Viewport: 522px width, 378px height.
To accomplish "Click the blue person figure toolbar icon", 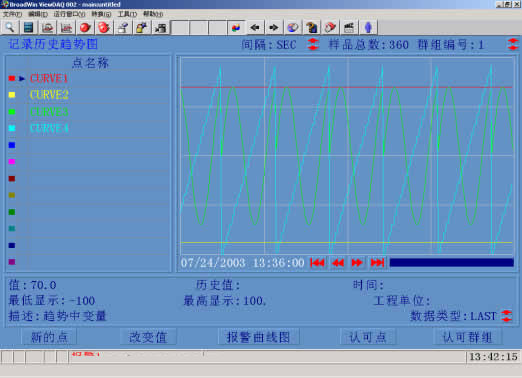I will [x=368, y=27].
